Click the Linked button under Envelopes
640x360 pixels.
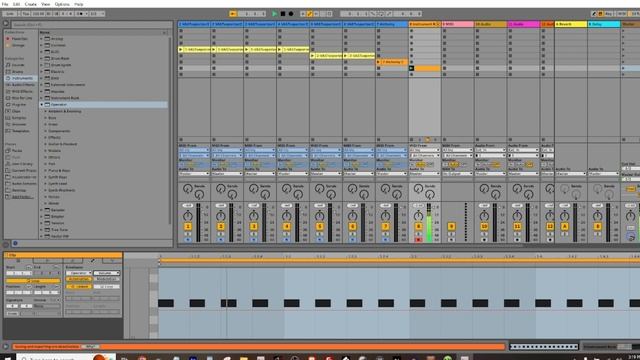click(79, 287)
